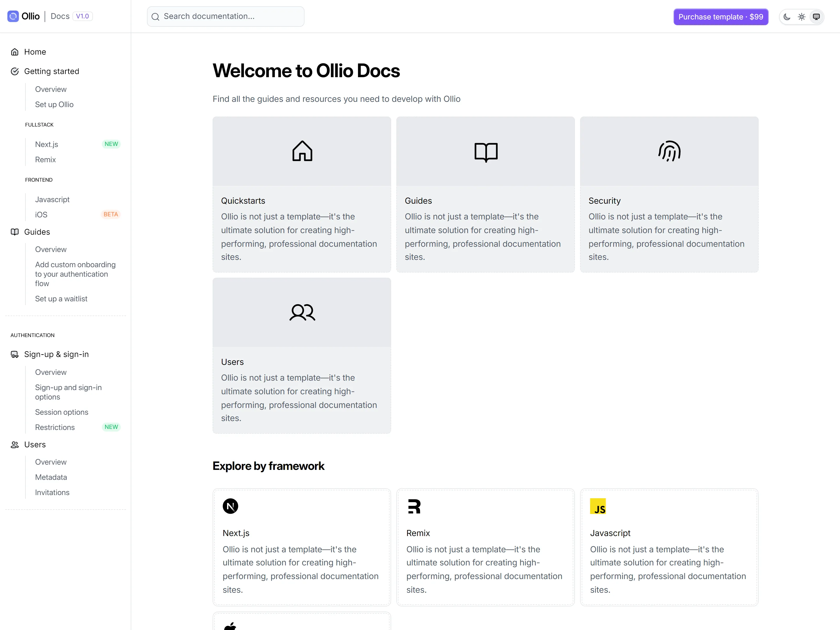Click the Remix framework logo
This screenshot has height=630, width=840.
tap(414, 506)
